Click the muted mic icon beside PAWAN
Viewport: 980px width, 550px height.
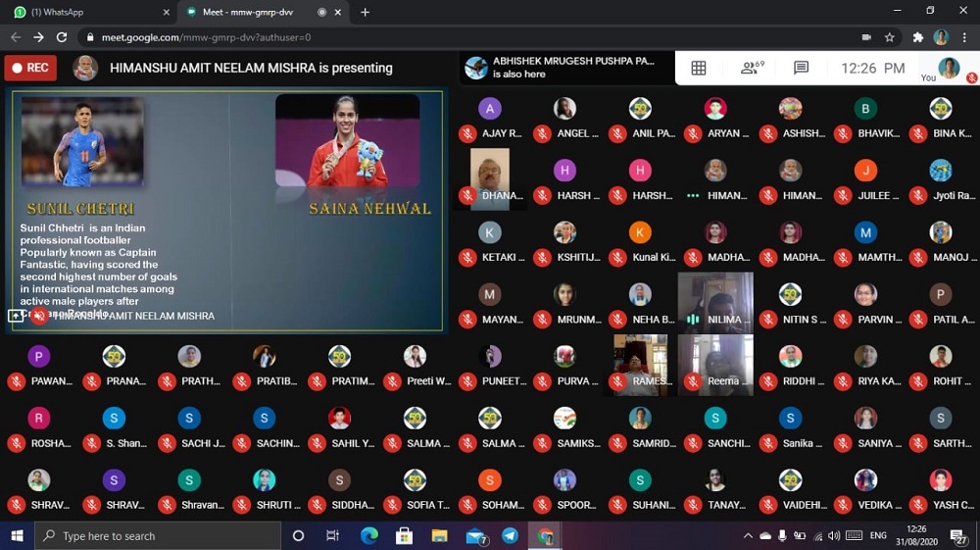coord(16,381)
